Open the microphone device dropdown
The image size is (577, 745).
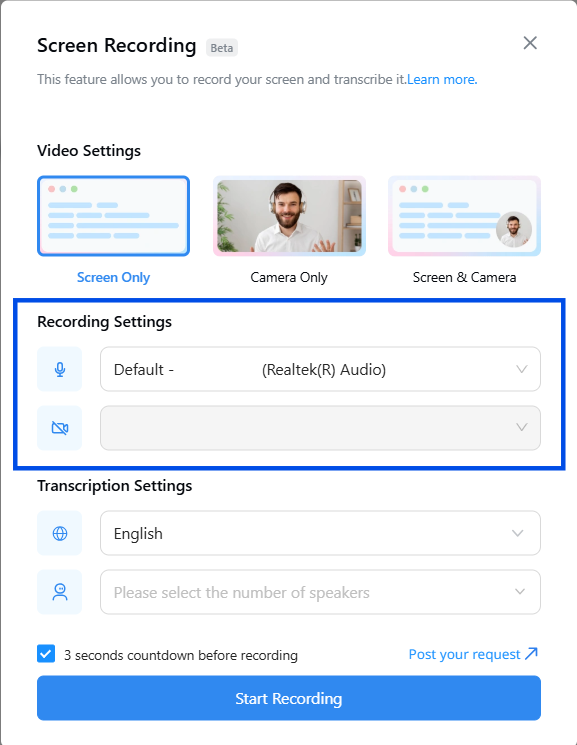pyautogui.click(x=320, y=369)
